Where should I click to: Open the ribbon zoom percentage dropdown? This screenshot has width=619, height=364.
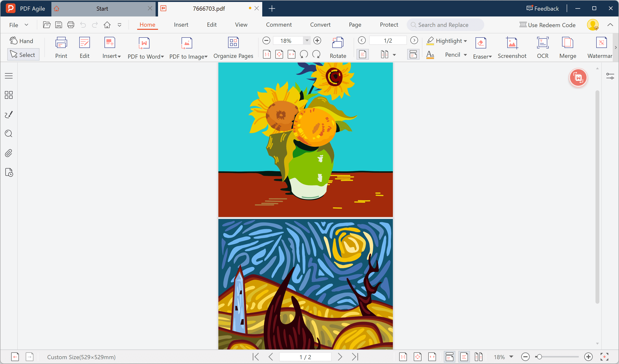(x=307, y=40)
